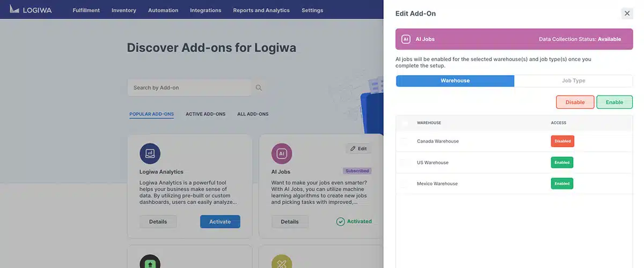Check the Mexico Warehouse checkbox
This screenshot has height=268, width=644.
(x=404, y=184)
